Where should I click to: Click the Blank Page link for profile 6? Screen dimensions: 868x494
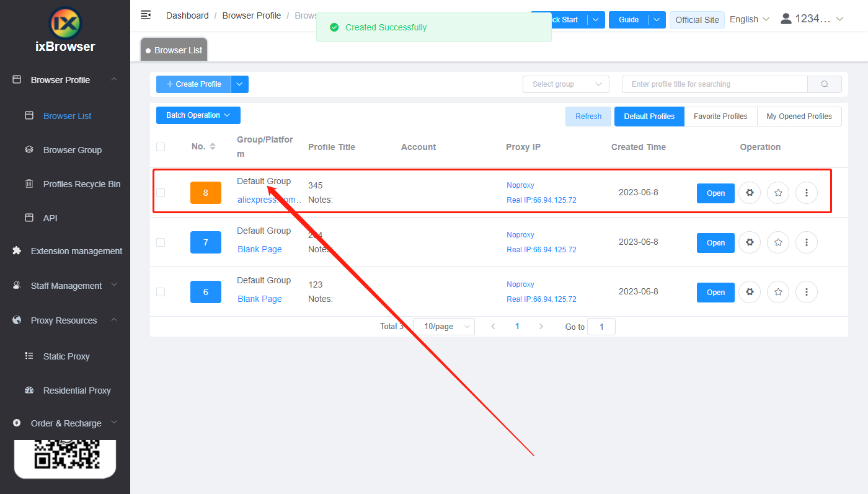click(259, 298)
